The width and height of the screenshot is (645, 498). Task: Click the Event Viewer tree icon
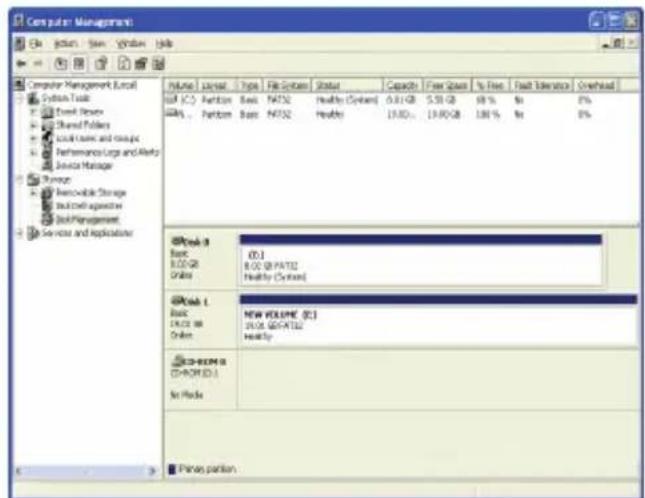[48, 112]
